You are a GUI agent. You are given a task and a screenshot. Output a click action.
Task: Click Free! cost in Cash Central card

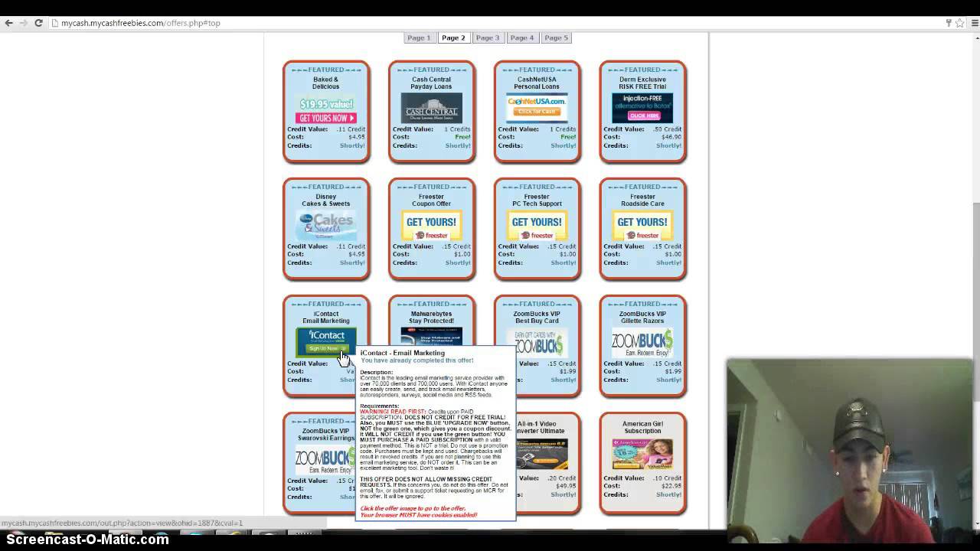462,137
